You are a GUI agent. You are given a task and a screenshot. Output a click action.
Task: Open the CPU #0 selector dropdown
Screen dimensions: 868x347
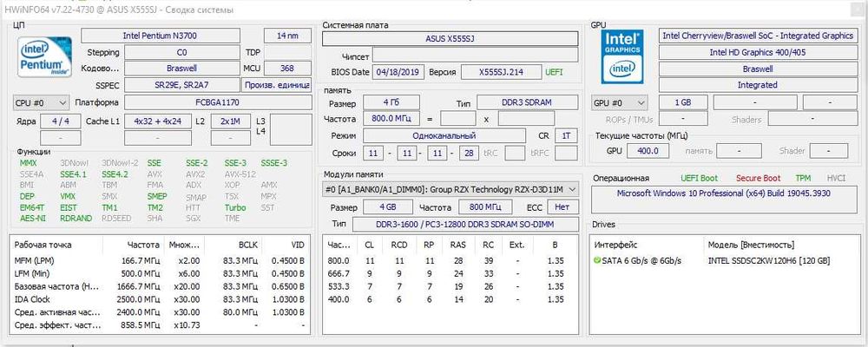point(41,103)
